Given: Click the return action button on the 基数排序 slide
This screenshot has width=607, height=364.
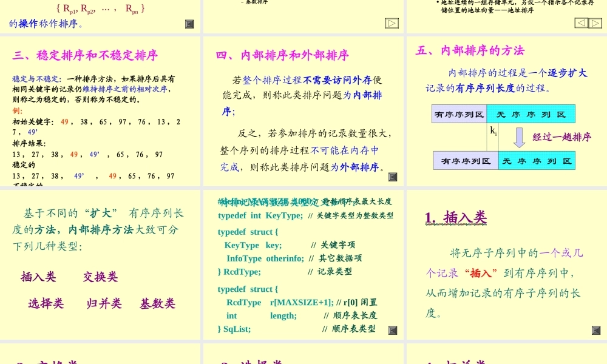Looking at the screenshot, I should point(189,24).
